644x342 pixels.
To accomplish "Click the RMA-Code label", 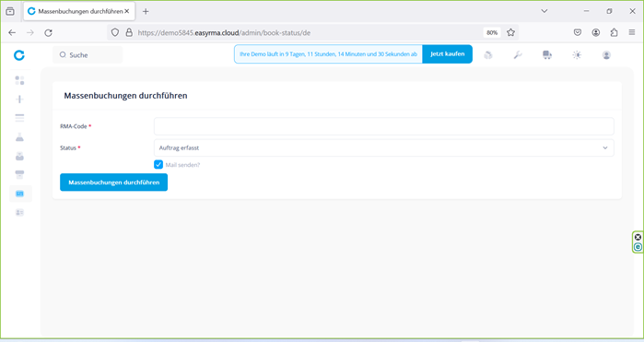I will pos(74,126).
